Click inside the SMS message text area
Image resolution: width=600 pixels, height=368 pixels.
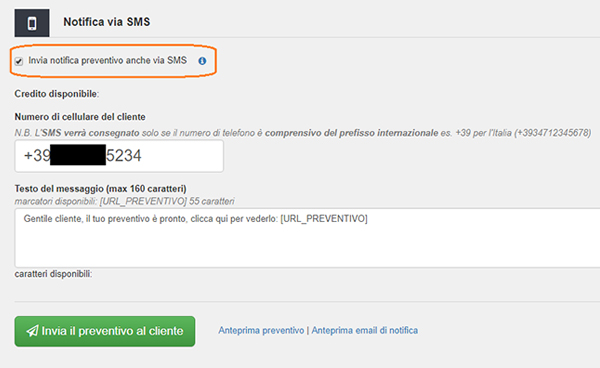tap(307, 238)
